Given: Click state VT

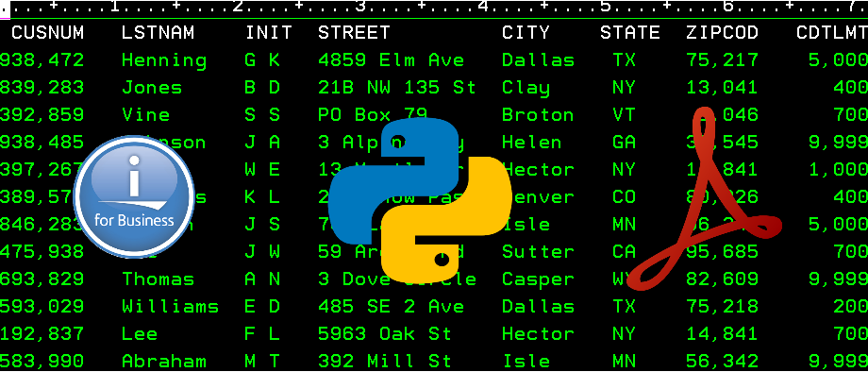Looking at the screenshot, I should coord(624,114).
